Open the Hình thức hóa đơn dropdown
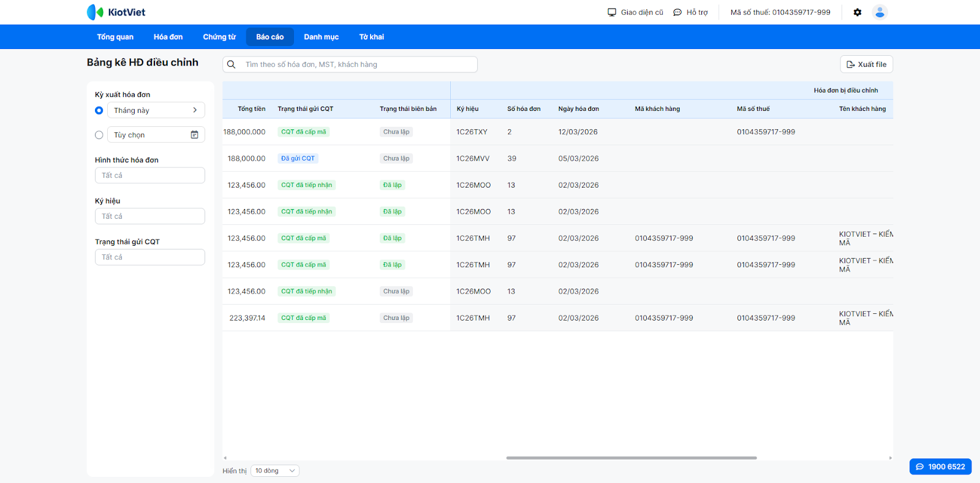The image size is (980, 483). point(149,175)
